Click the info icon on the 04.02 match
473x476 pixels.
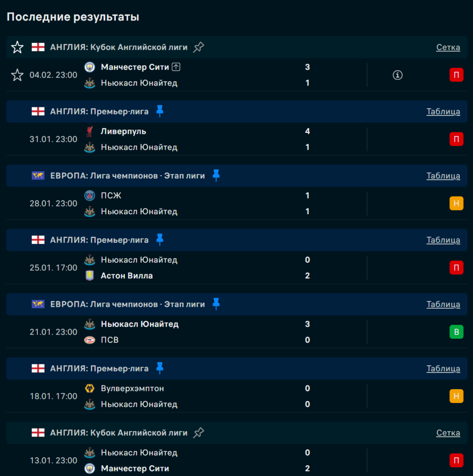pos(397,75)
